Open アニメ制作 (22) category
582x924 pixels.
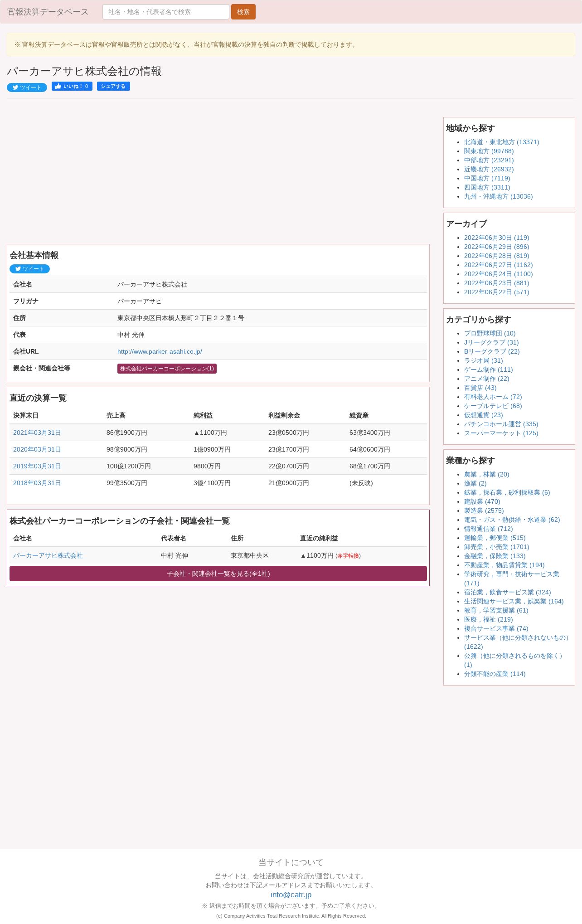tap(486, 379)
